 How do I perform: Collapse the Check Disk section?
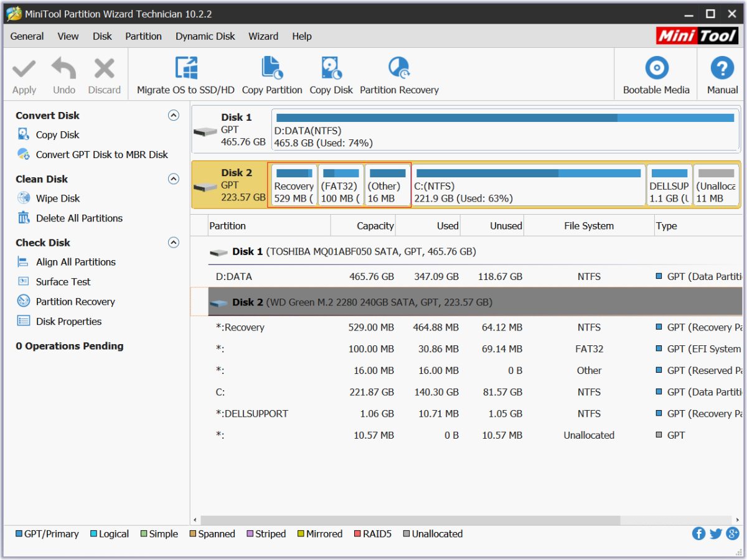[174, 243]
